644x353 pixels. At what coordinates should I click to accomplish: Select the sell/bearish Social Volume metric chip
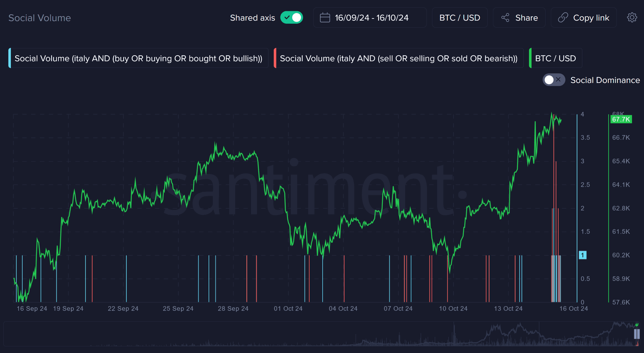[398, 58]
